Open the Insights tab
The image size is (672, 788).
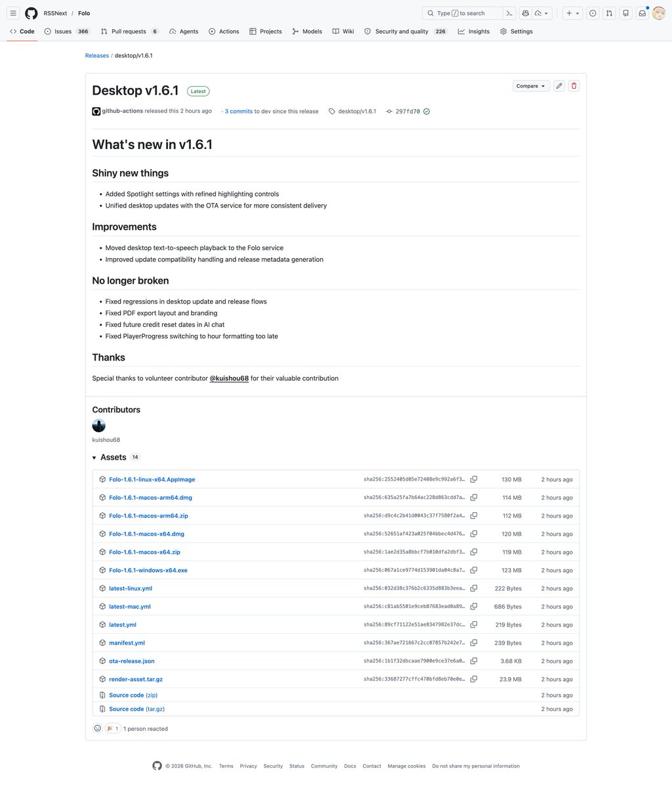(474, 32)
